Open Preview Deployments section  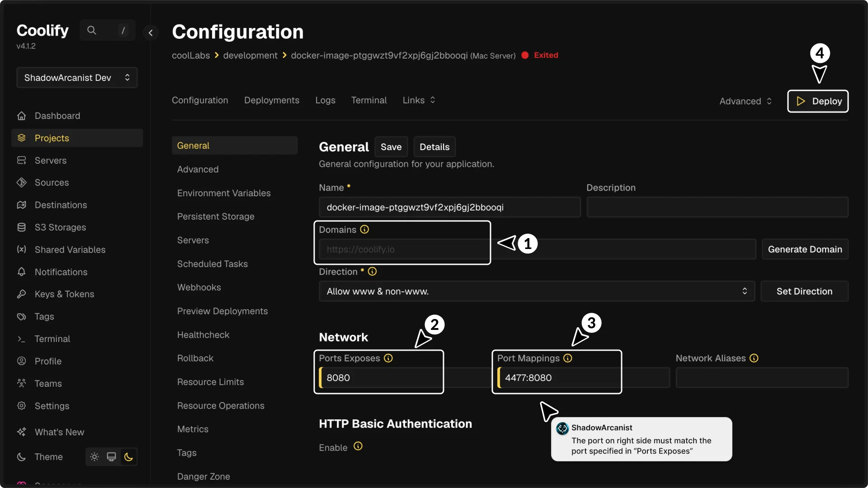click(222, 311)
